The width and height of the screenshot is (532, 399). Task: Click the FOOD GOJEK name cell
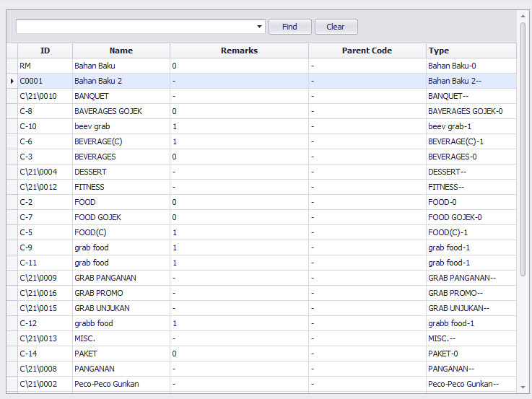[121, 217]
